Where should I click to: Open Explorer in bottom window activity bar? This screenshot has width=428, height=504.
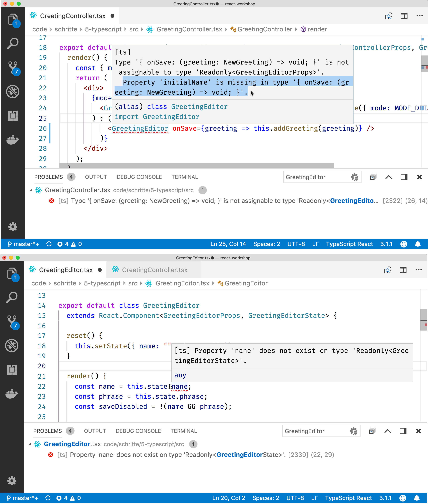(12, 274)
